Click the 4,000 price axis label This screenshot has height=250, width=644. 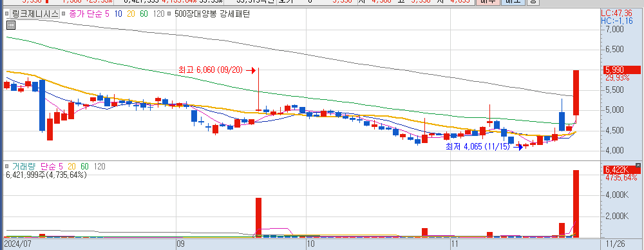pos(614,150)
